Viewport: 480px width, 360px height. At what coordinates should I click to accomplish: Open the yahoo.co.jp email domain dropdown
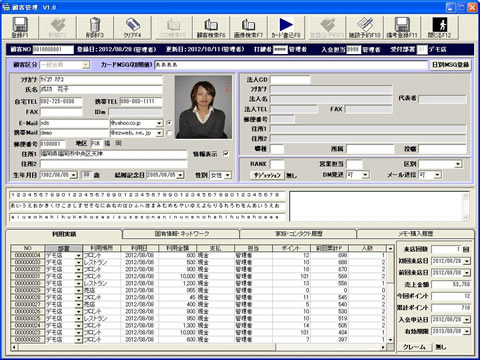coord(159,123)
